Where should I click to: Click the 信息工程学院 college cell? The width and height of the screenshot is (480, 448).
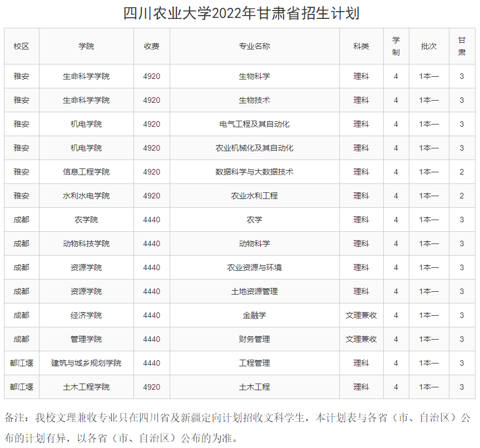tap(86, 172)
